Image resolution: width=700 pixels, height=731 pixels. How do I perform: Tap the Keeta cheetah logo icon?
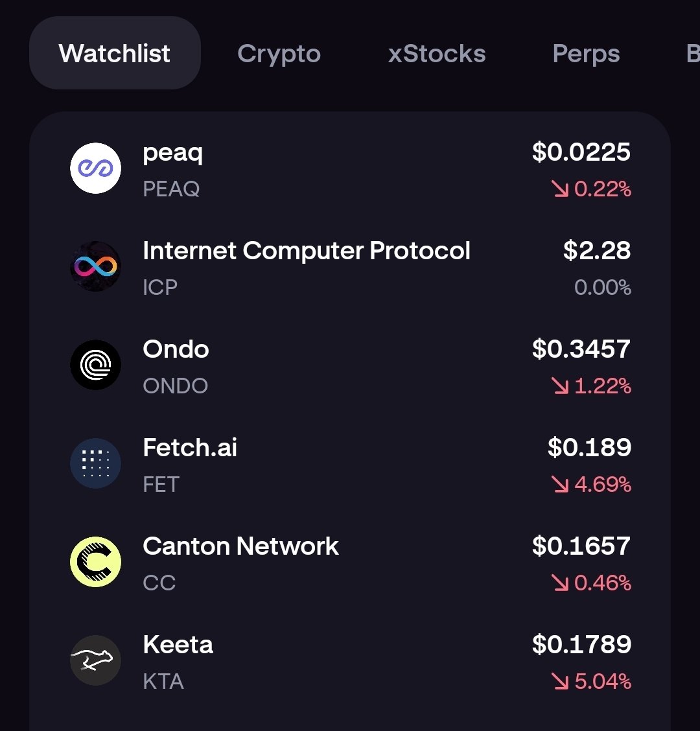[x=96, y=660]
